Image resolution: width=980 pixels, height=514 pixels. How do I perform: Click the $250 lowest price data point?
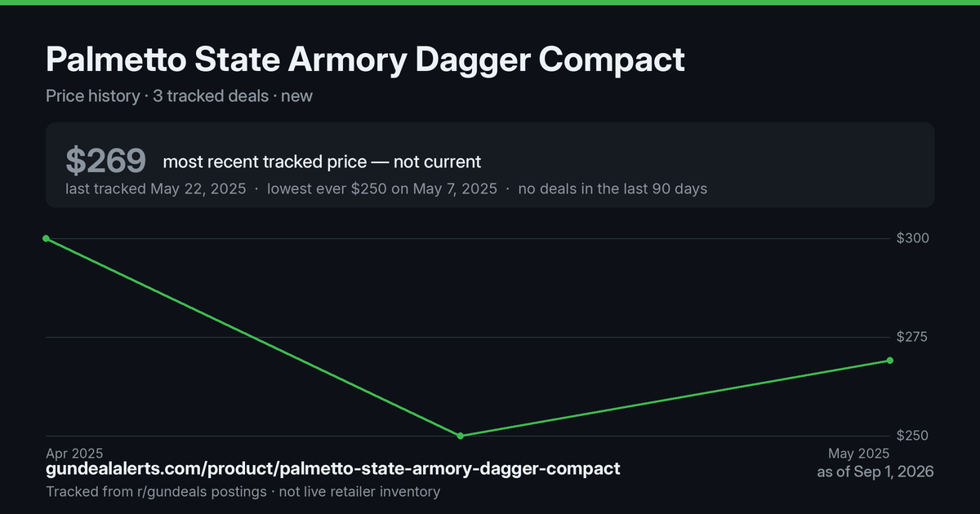pyautogui.click(x=461, y=436)
